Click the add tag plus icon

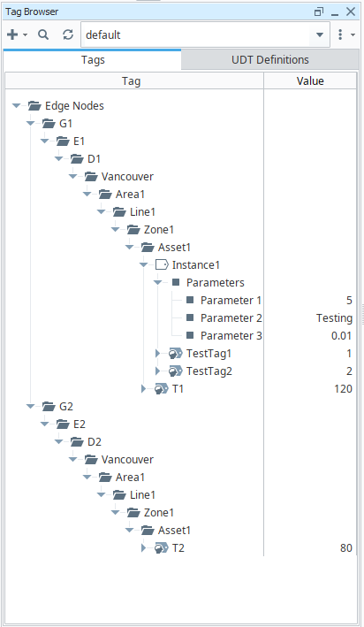pyautogui.click(x=12, y=34)
